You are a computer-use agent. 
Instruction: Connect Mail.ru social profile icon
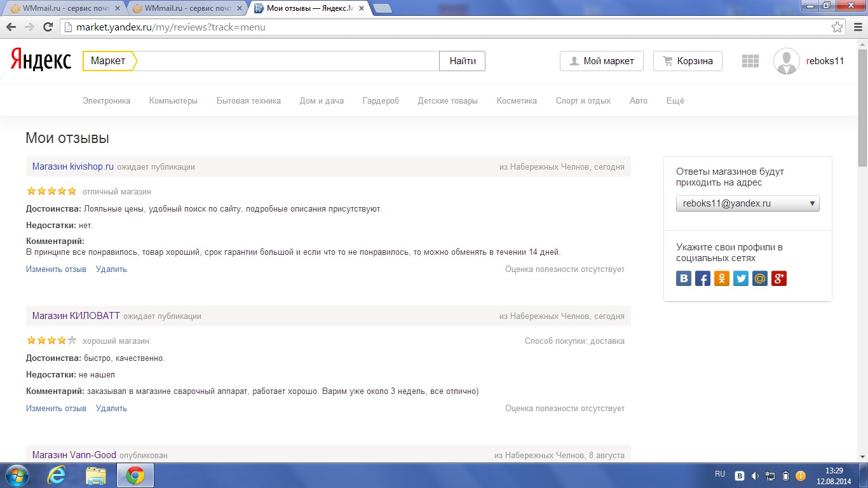(760, 278)
